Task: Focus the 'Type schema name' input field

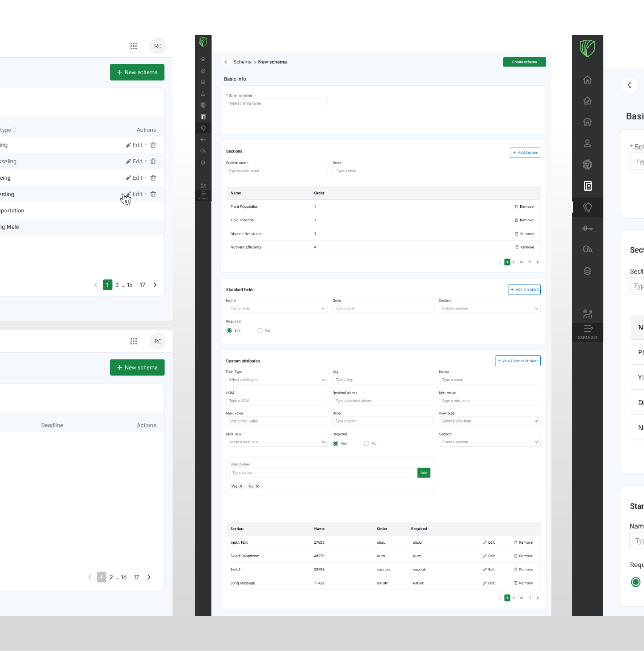Action: point(276,103)
